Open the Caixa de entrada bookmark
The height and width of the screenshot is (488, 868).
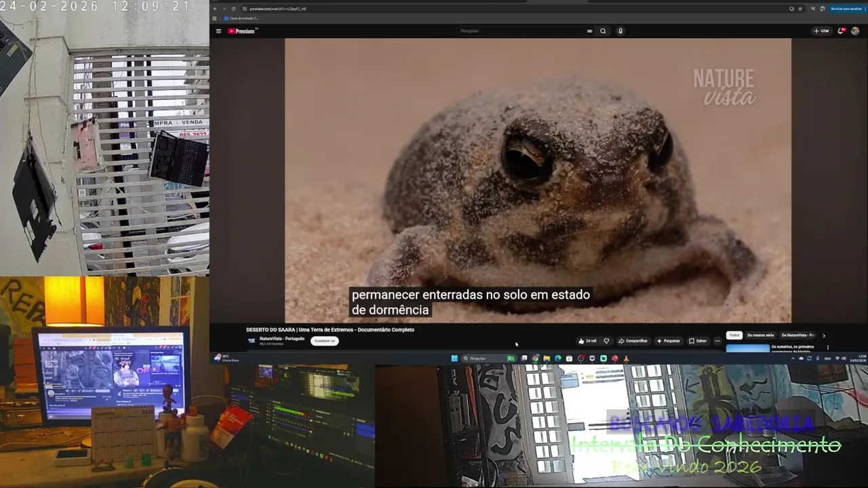coord(241,18)
